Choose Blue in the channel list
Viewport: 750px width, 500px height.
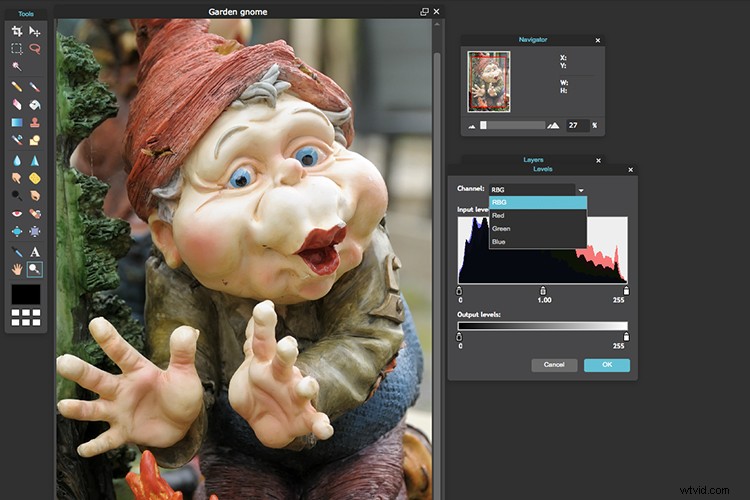[538, 242]
